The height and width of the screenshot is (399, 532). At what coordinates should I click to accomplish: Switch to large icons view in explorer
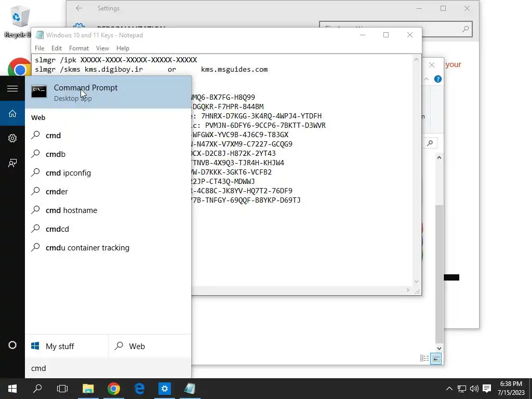click(436, 358)
